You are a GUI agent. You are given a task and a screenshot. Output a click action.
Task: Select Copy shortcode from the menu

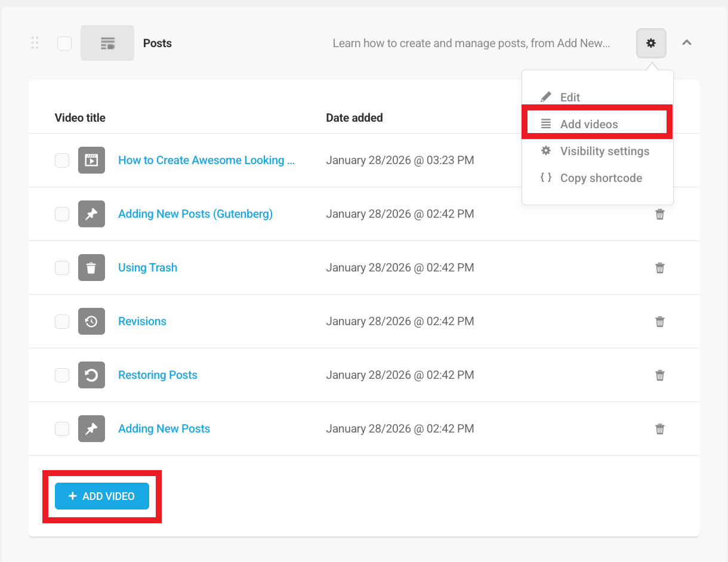[x=601, y=178]
